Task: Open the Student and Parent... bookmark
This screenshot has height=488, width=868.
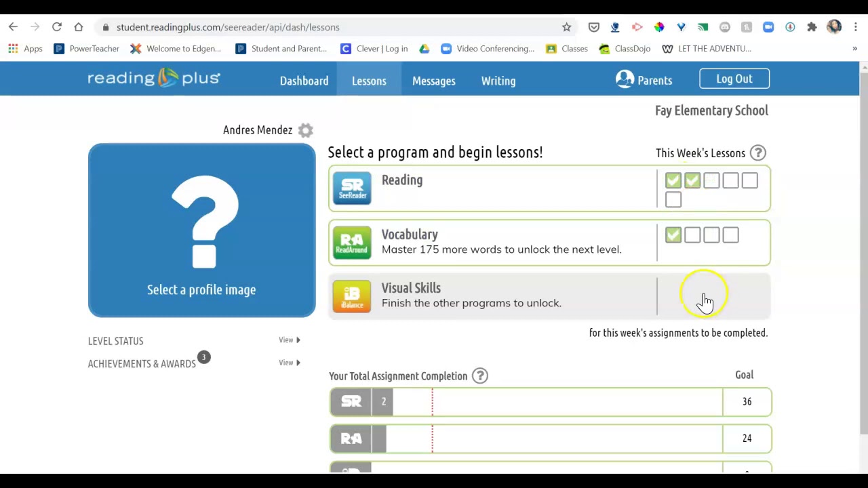Action: click(x=281, y=49)
